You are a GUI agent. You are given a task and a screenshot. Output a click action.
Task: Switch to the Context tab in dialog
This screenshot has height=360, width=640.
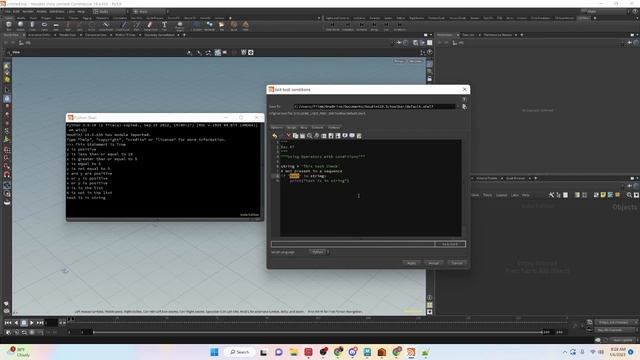coord(317,127)
